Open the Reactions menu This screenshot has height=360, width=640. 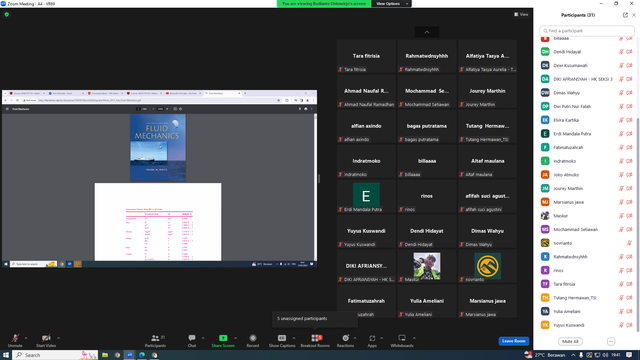[x=345, y=340]
